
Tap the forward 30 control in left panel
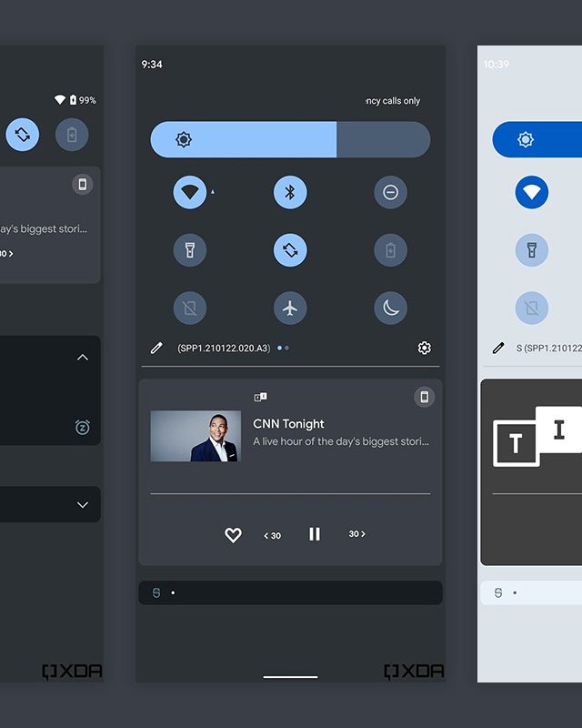coord(6,254)
